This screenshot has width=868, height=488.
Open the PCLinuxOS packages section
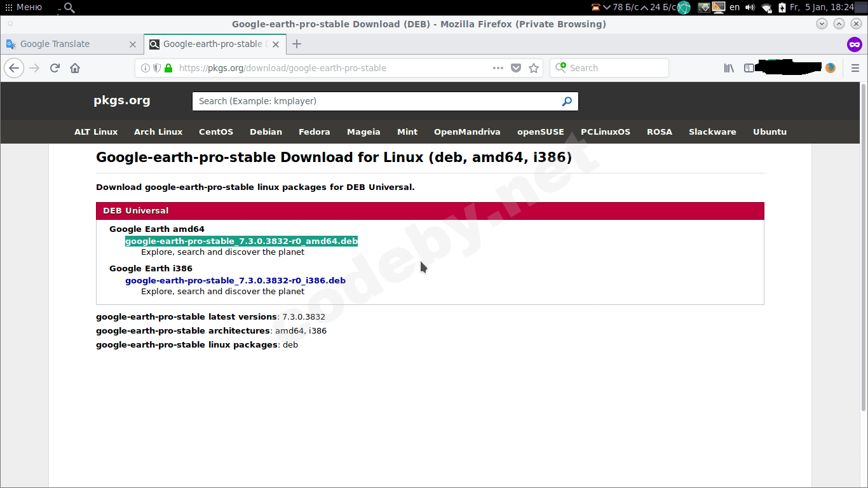point(606,132)
